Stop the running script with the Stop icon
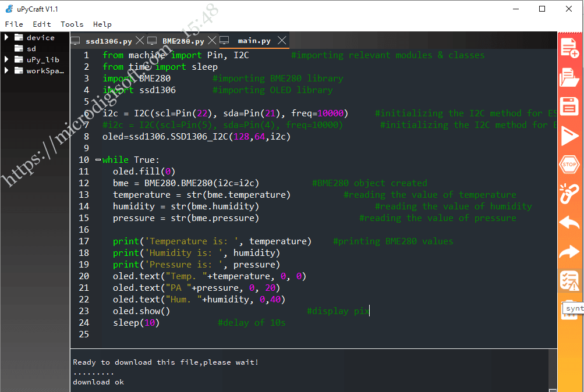584x392 pixels. [569, 165]
